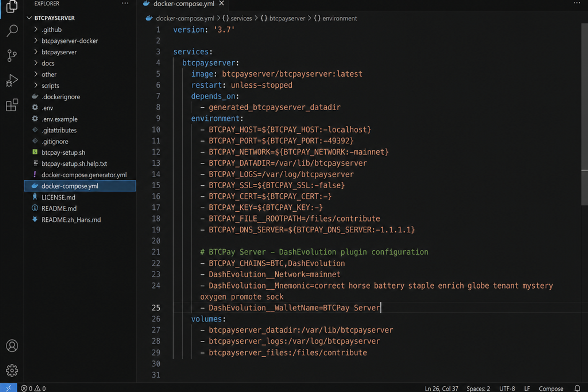Open the Explorer view icon
This screenshot has height=392, width=588.
[x=12, y=7]
